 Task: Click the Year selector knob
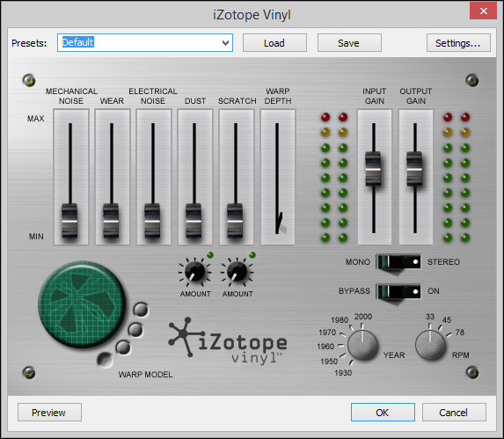(362, 345)
